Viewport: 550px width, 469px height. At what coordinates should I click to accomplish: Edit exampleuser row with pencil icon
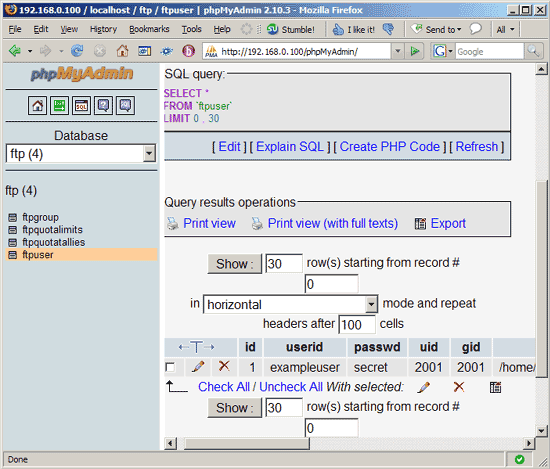(198, 367)
